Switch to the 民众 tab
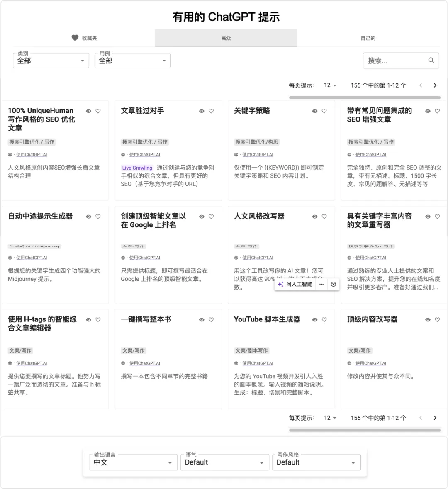 (x=226, y=38)
